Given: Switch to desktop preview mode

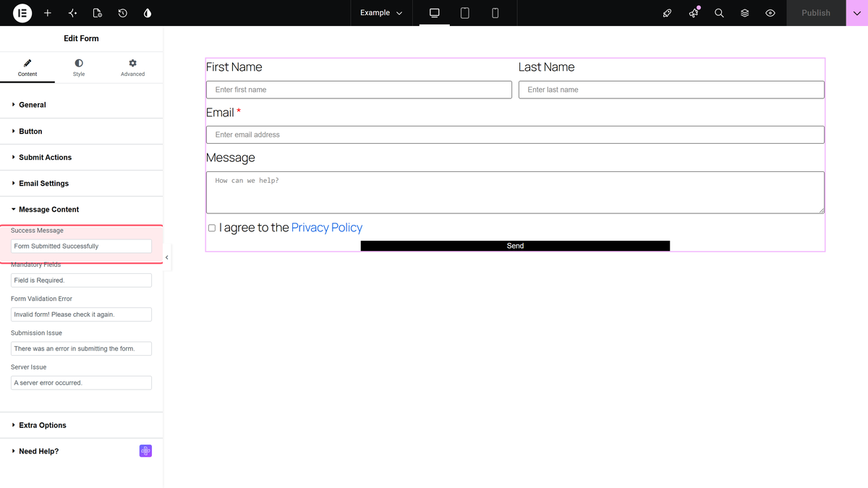Looking at the screenshot, I should tap(435, 13).
